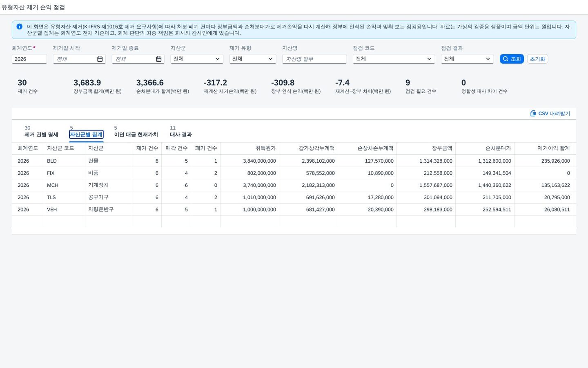Click the 순처분대가 column header
588x368 pixels.
(485, 148)
